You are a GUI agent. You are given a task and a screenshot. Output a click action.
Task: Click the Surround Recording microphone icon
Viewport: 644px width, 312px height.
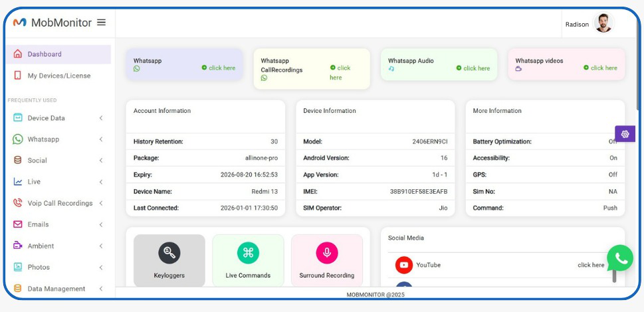click(327, 253)
